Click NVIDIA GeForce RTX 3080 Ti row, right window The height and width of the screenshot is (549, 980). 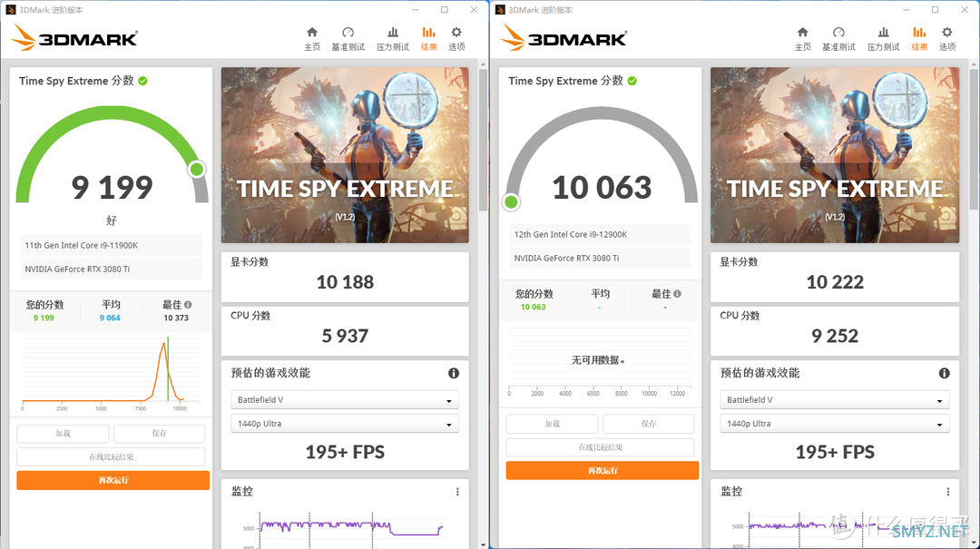tap(601, 259)
